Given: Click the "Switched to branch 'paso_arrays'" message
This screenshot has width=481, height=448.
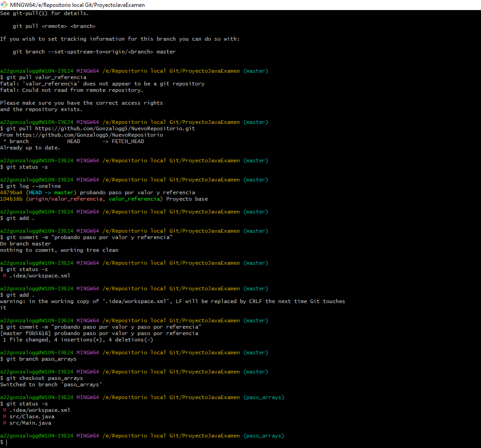Looking at the screenshot, I should point(51,385).
